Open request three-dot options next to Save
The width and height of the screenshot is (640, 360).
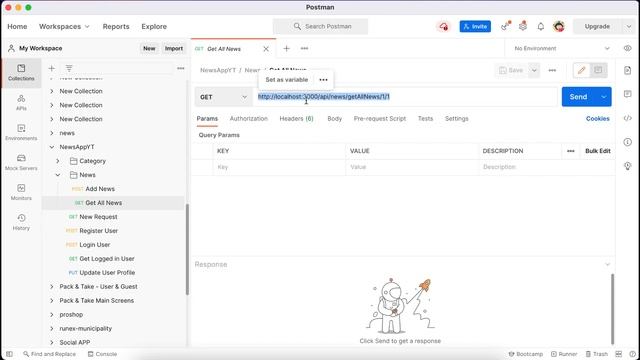pyautogui.click(x=552, y=70)
